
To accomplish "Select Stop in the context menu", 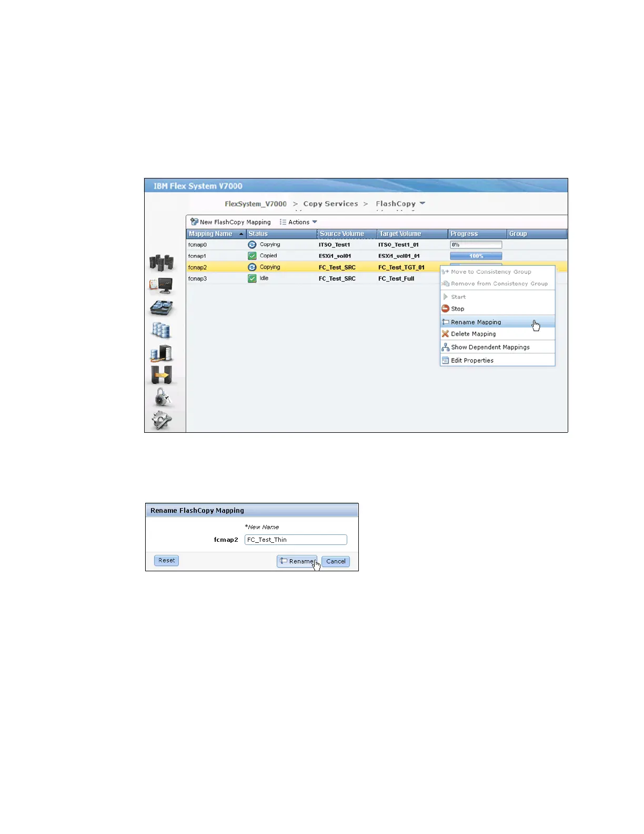I will 498,309.
